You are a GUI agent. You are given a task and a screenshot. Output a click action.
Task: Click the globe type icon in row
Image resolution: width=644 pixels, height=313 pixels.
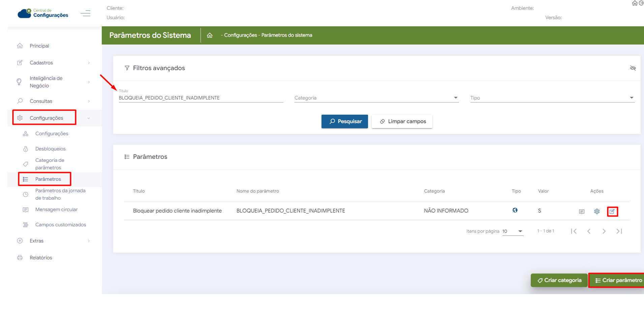click(515, 210)
